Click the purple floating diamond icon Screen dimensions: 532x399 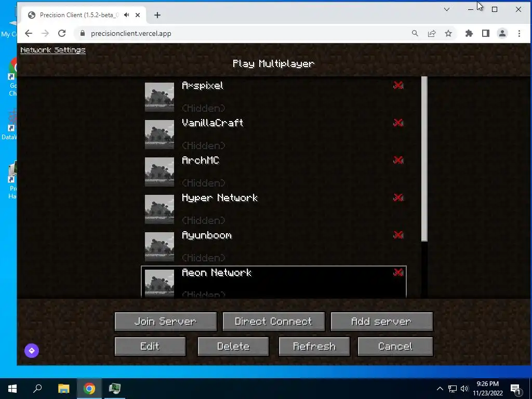point(32,351)
